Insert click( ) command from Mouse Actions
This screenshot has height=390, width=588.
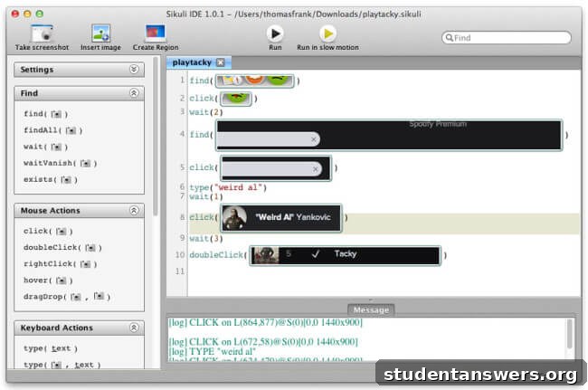coord(48,231)
